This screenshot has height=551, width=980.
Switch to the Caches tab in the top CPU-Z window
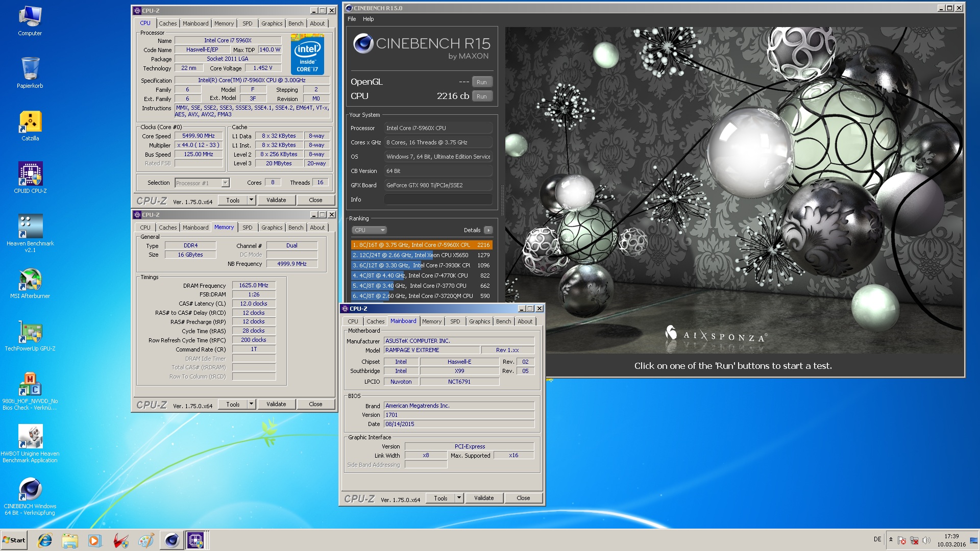(x=167, y=23)
